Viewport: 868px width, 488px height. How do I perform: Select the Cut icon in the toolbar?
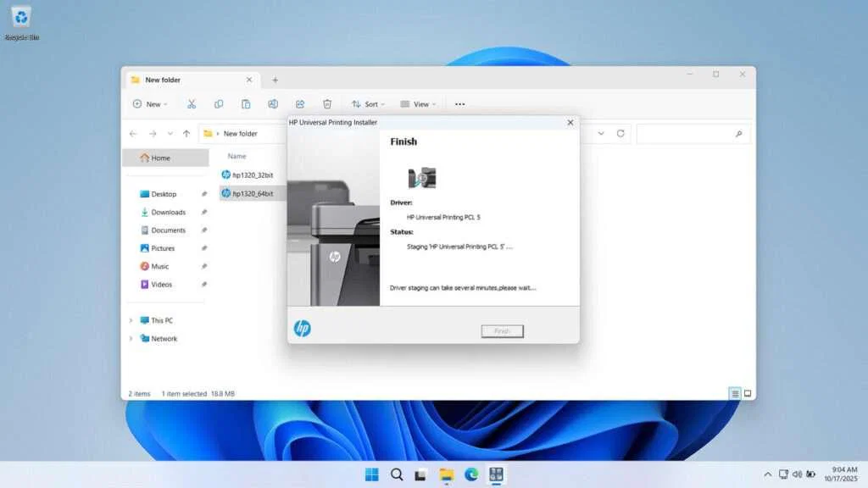191,103
